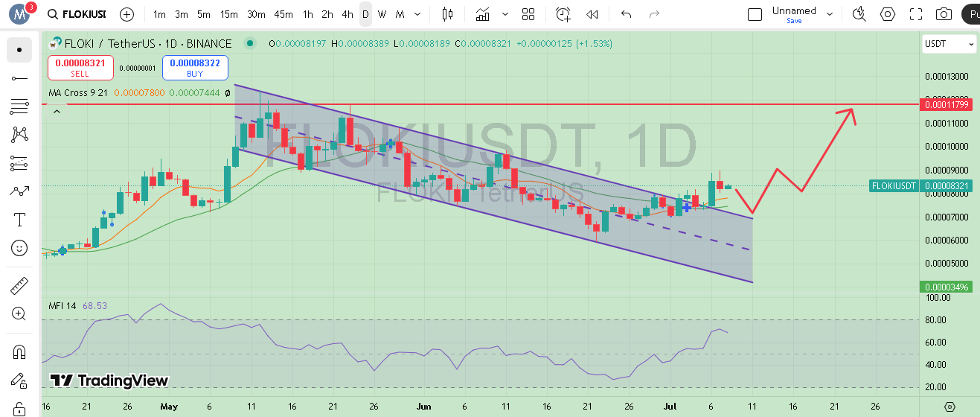The width and height of the screenshot is (980, 417).
Task: Start bar replay with the rewind icon
Action: coord(592,14)
